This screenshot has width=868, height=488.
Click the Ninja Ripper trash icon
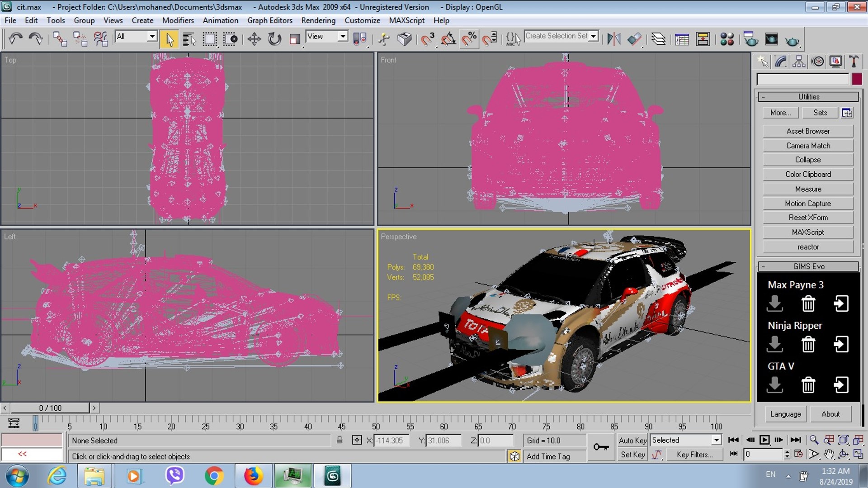click(x=808, y=345)
